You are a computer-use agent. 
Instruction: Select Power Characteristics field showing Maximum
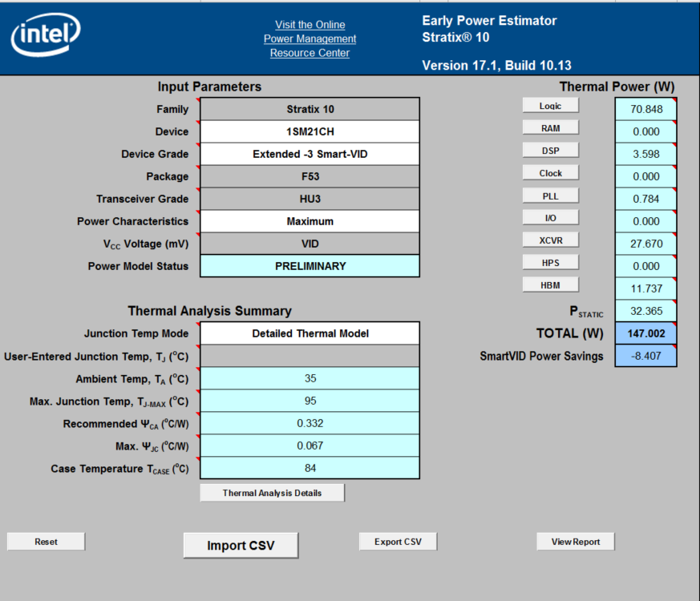pyautogui.click(x=310, y=221)
